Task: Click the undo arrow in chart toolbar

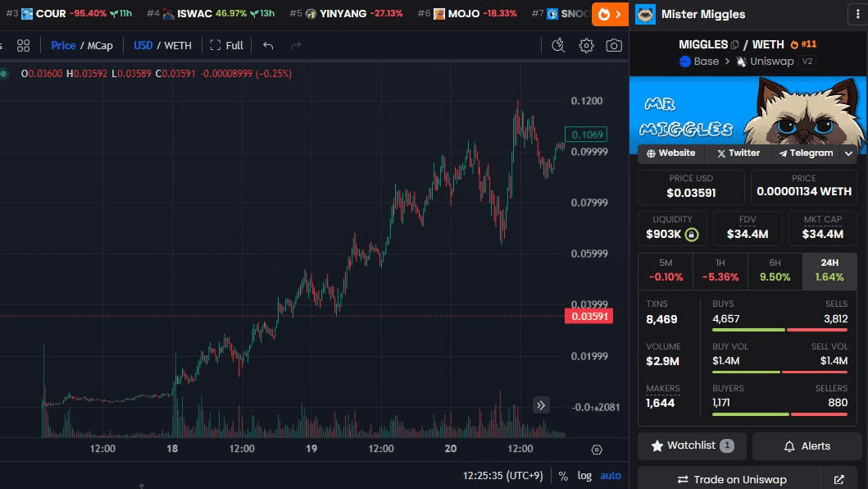Action: click(x=268, y=45)
